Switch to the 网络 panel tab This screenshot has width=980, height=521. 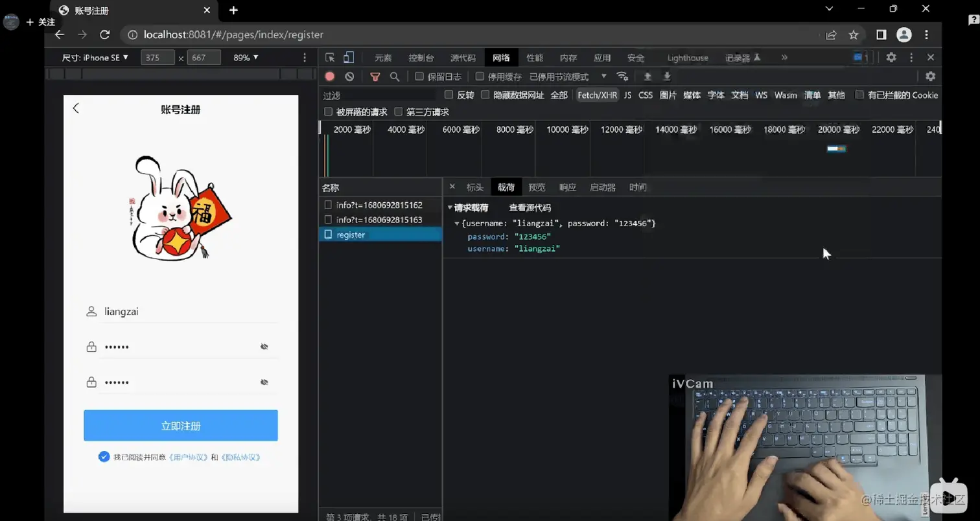500,57
